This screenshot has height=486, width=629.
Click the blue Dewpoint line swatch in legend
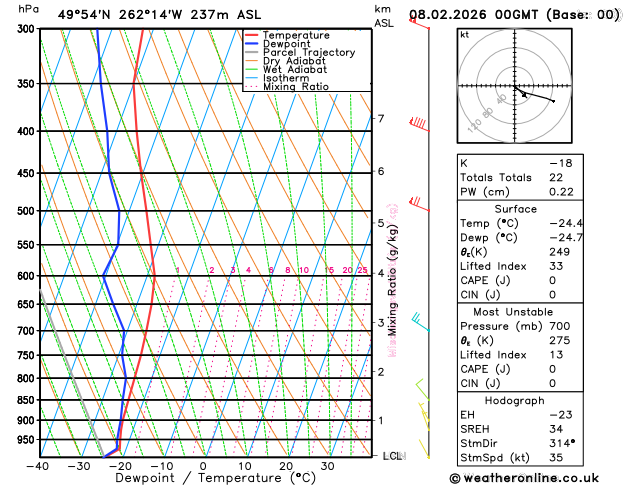252,44
